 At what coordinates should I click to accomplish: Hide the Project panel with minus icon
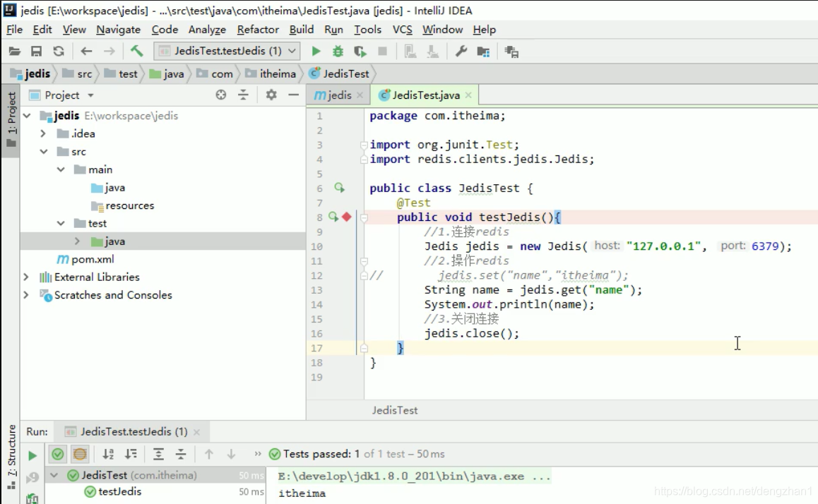[294, 95]
